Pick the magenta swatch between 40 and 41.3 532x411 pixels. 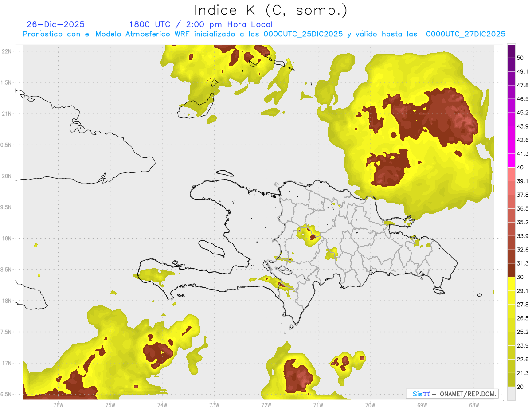[511, 160]
